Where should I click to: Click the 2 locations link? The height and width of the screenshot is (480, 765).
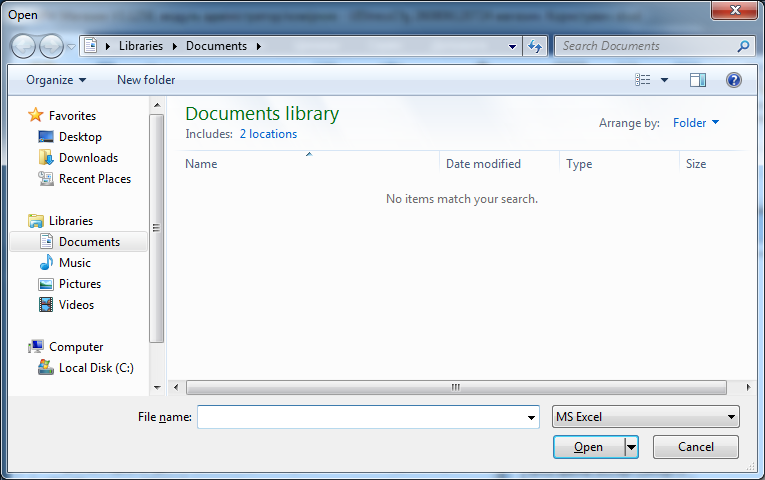click(268, 134)
